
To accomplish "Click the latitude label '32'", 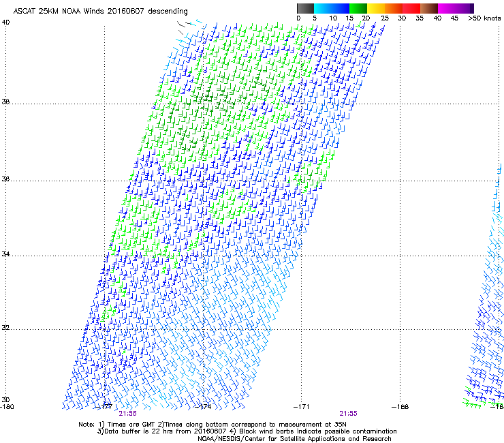I will pos(5,328).
